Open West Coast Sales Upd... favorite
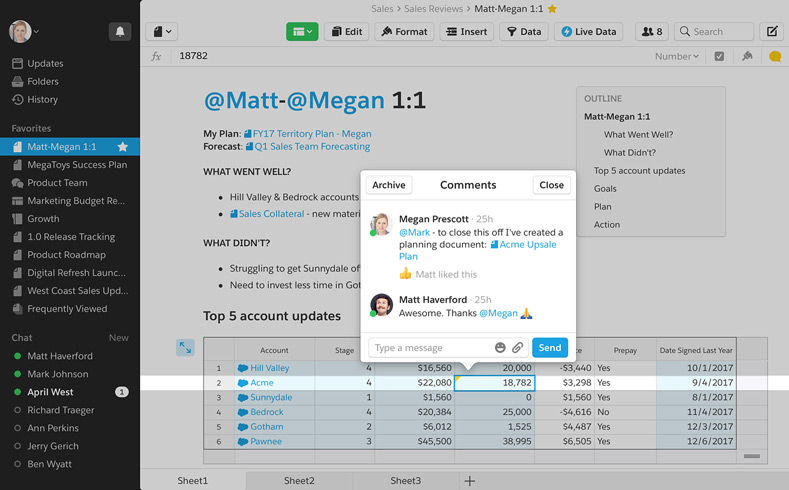The image size is (789, 490). [x=70, y=291]
